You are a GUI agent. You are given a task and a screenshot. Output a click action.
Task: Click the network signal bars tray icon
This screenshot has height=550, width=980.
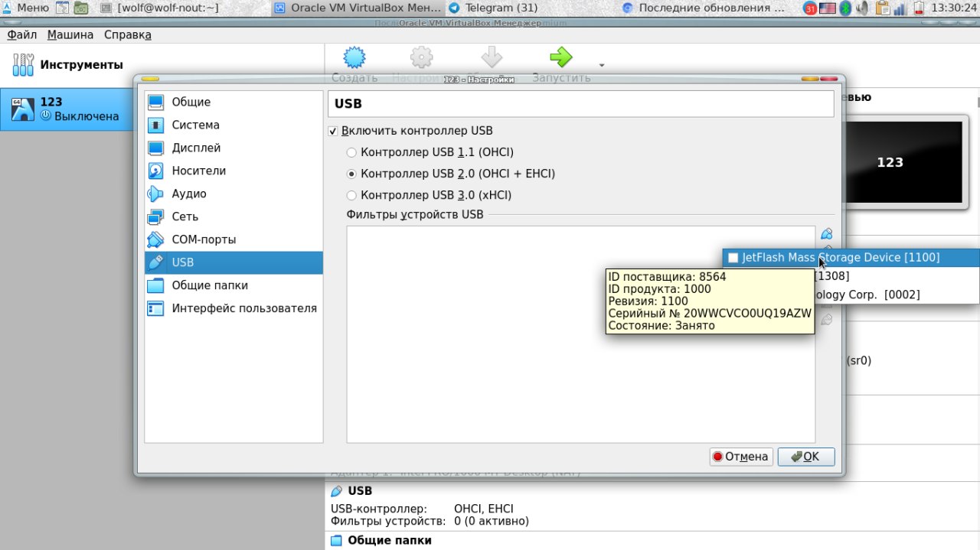click(x=900, y=8)
